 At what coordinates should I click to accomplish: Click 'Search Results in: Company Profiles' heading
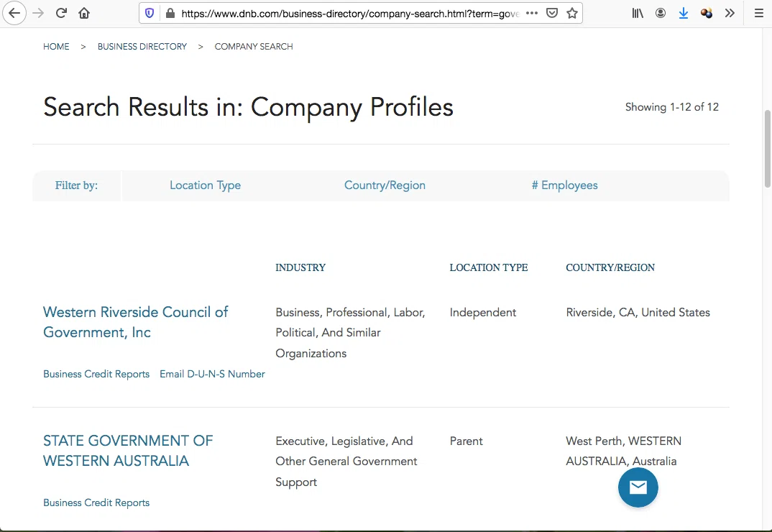[248, 107]
